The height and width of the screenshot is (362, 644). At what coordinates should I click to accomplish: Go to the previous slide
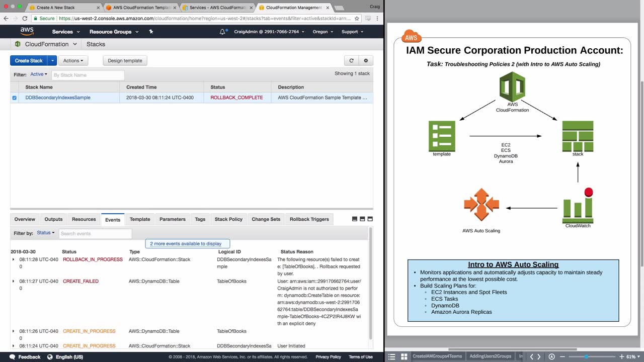coord(531,356)
